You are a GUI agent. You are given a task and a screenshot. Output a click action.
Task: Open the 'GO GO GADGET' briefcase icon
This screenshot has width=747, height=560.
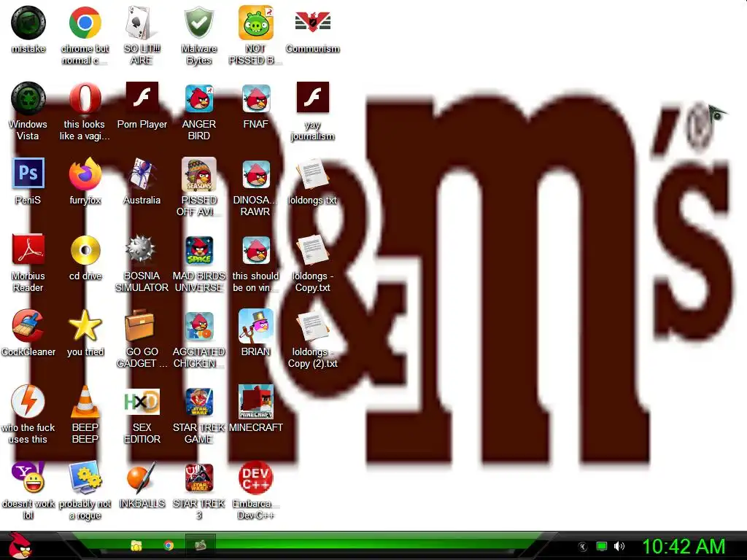139,325
